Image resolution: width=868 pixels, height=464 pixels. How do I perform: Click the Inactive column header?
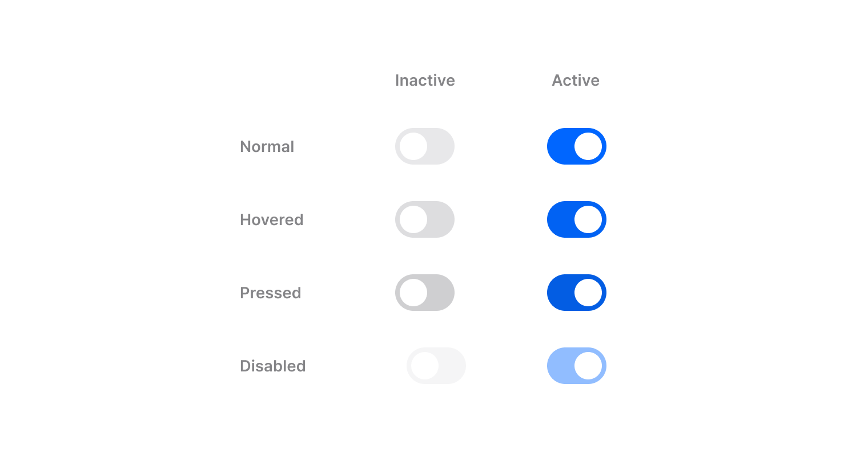[425, 81]
